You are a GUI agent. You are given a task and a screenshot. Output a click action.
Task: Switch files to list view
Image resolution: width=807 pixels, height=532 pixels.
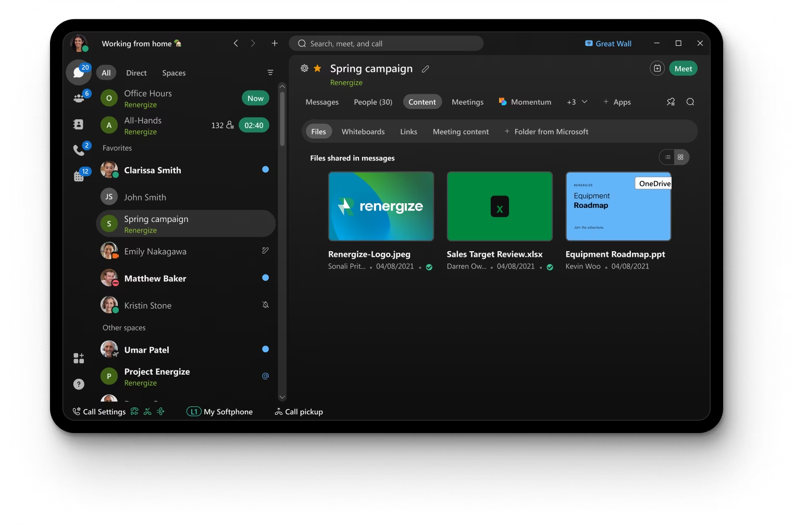(x=667, y=157)
